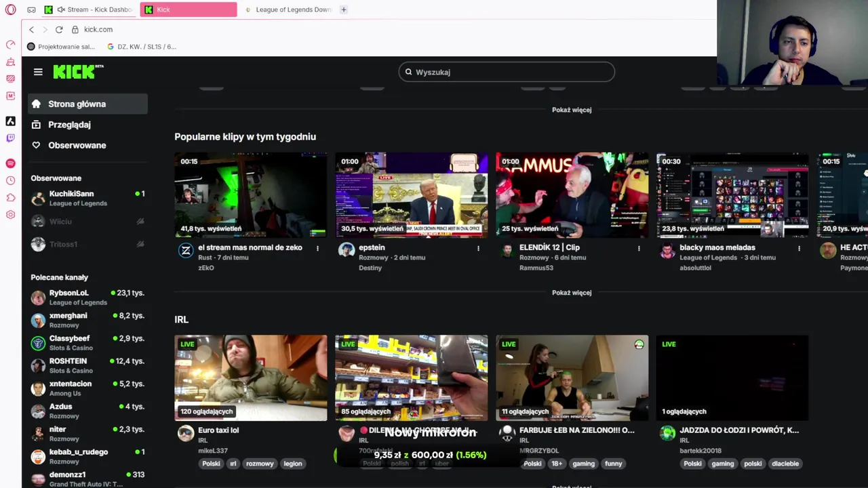
Task: Click the legion tag
Action: click(x=293, y=464)
